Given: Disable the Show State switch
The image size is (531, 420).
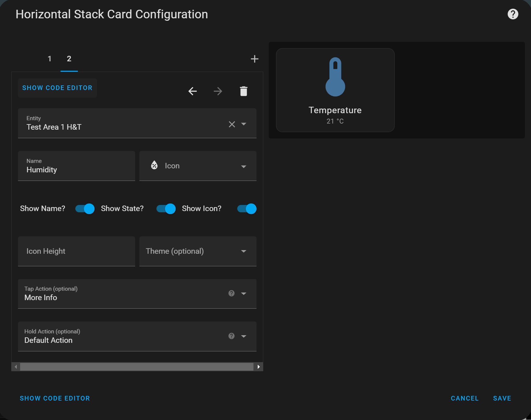Looking at the screenshot, I should (166, 209).
